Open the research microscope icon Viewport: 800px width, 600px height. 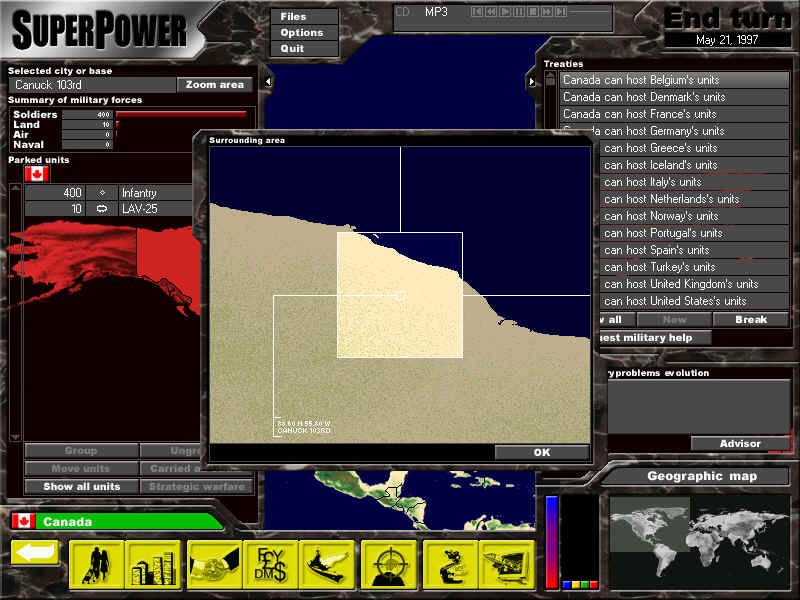[x=451, y=565]
